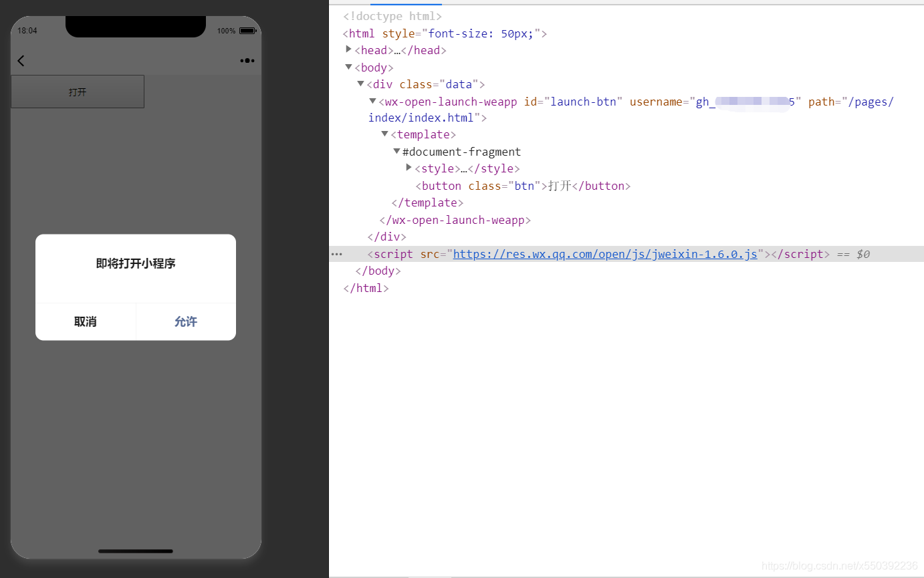The width and height of the screenshot is (924, 578).
Task: Collapse the template element node
Action: pyautogui.click(x=384, y=134)
